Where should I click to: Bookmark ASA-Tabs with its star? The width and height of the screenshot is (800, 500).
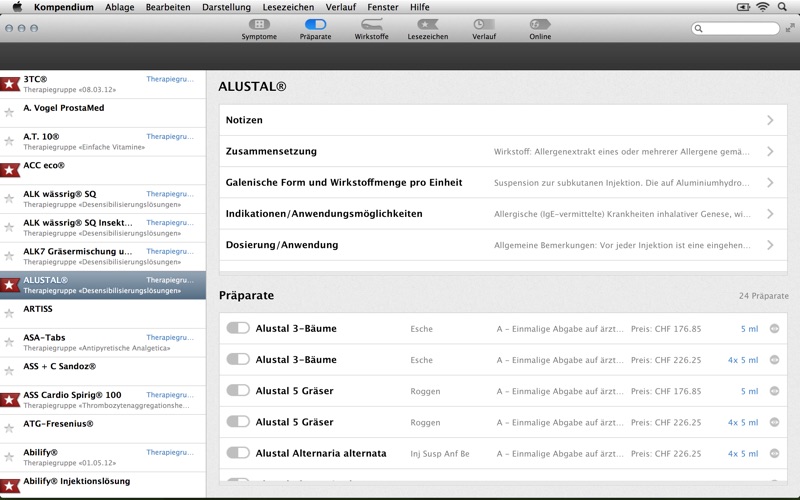coord(9,342)
